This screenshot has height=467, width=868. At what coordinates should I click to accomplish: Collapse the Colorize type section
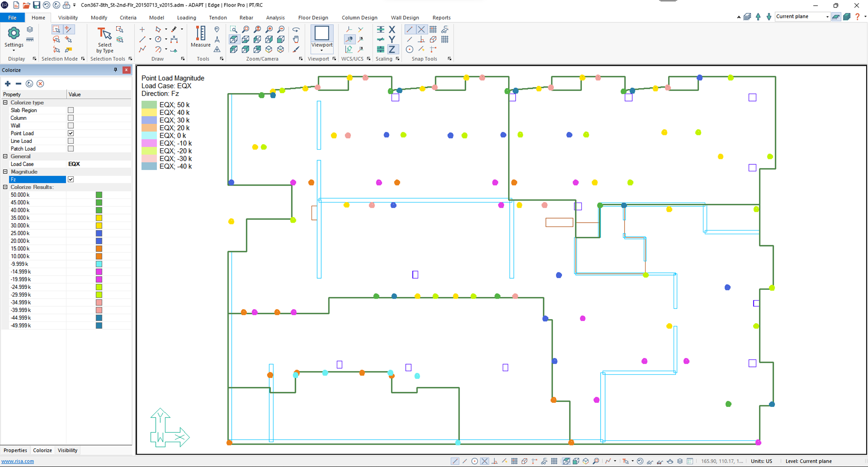[x=5, y=102]
